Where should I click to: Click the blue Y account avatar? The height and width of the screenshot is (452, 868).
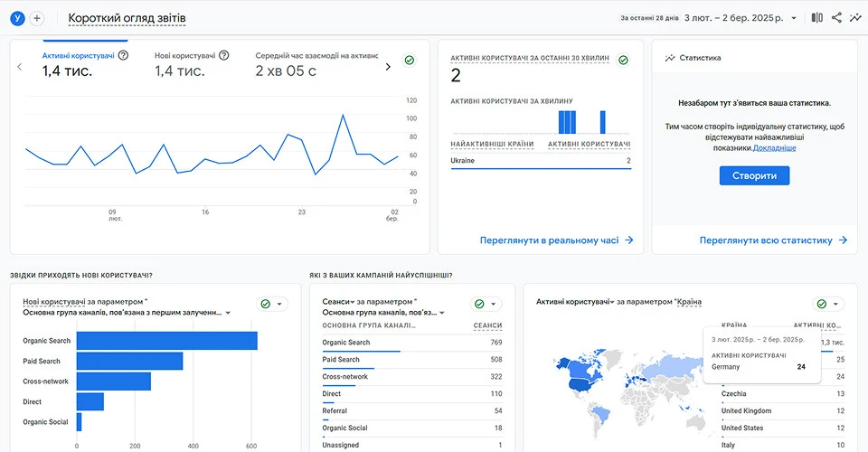coord(18,18)
